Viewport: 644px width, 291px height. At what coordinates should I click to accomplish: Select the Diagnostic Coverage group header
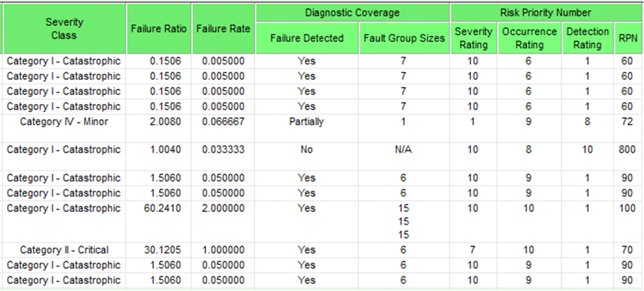click(352, 13)
